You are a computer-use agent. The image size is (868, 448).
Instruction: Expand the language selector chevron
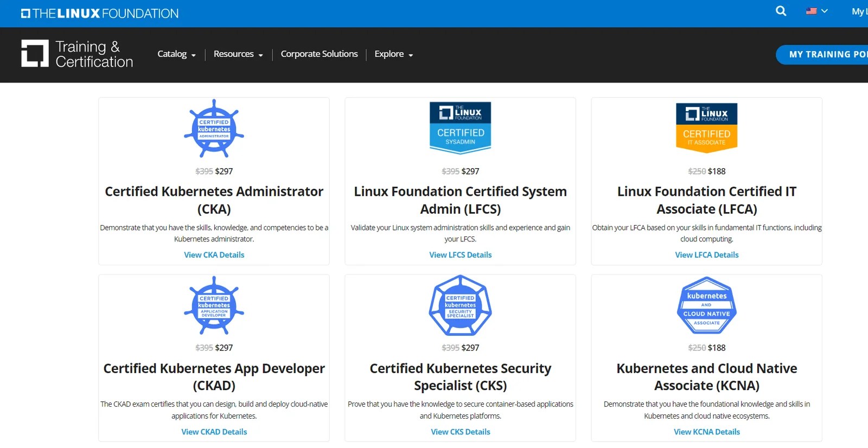point(825,11)
